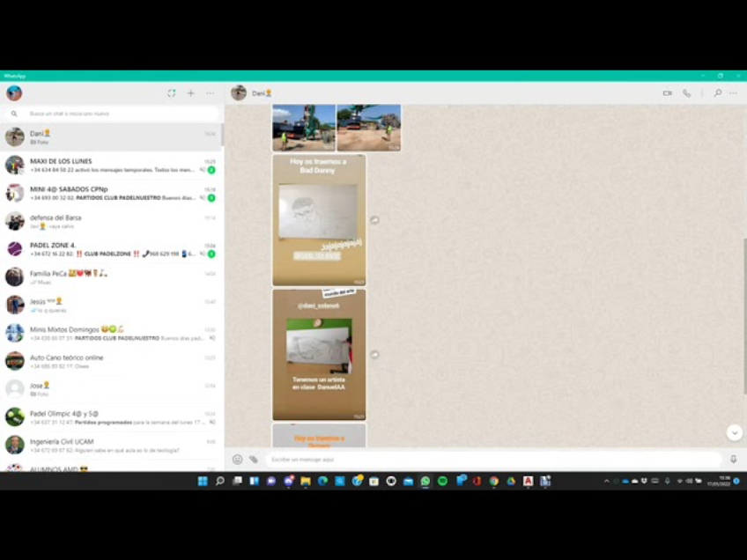
Task: Start a new chat with the plus icon
Action: 190,92
